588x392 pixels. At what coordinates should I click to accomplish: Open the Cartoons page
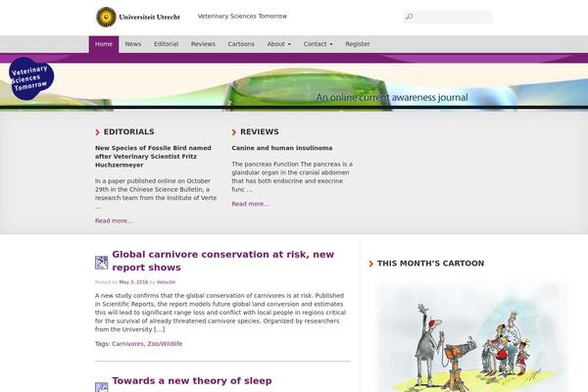coord(241,44)
